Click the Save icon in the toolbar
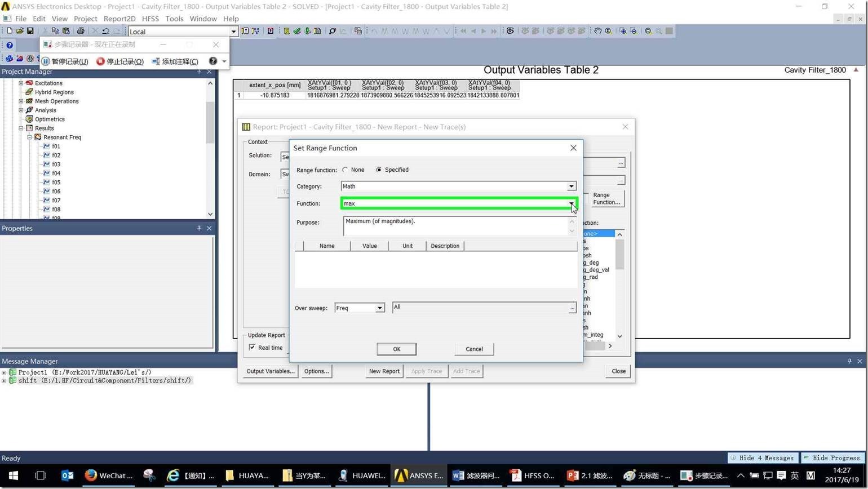868x489 pixels. 30,31
